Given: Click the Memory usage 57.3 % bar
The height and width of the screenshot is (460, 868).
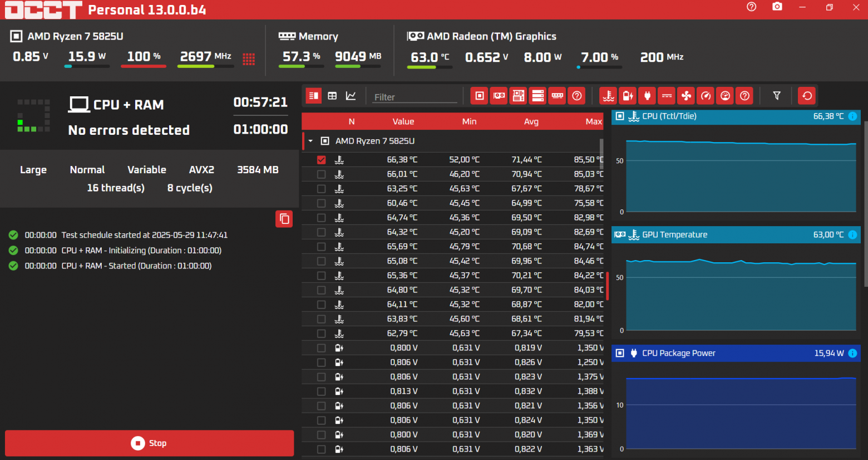Looking at the screenshot, I should 301,66.
